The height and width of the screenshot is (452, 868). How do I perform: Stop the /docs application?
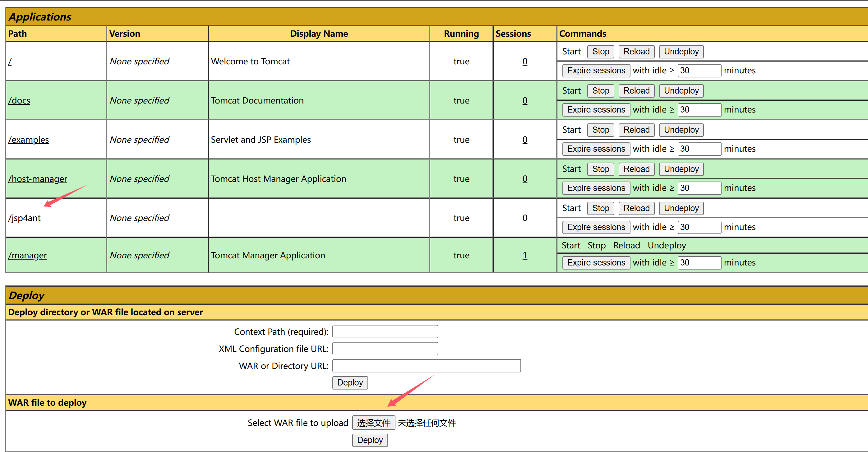pos(600,90)
